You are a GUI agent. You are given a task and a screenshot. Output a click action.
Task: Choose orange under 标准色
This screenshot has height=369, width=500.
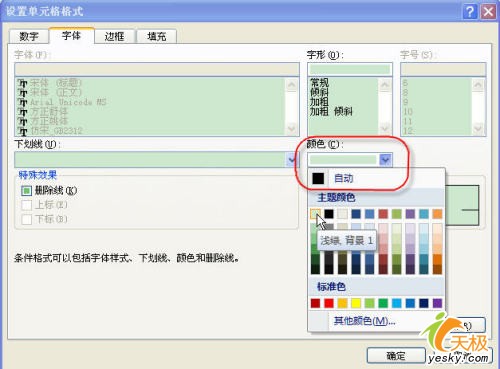pos(342,303)
